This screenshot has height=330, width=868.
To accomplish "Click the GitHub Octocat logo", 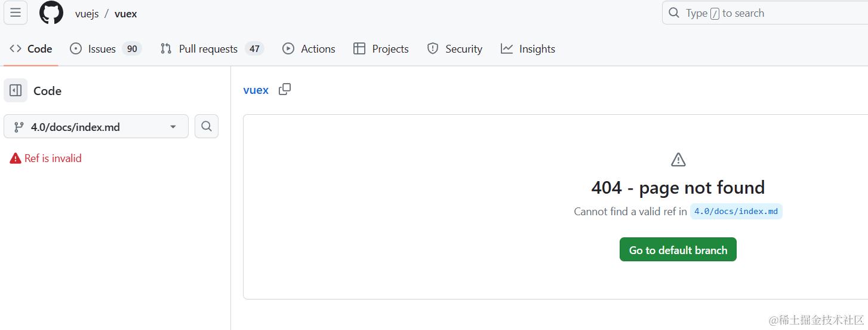I will (x=51, y=13).
